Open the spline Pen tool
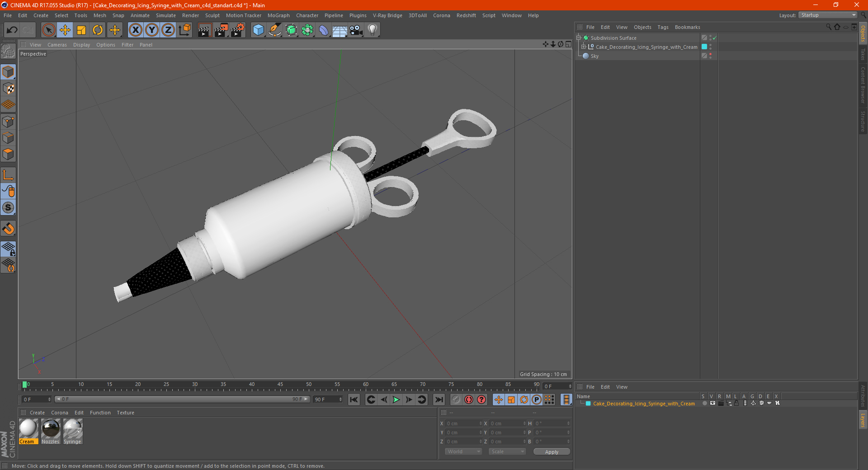The width and height of the screenshot is (868, 470). [x=275, y=30]
